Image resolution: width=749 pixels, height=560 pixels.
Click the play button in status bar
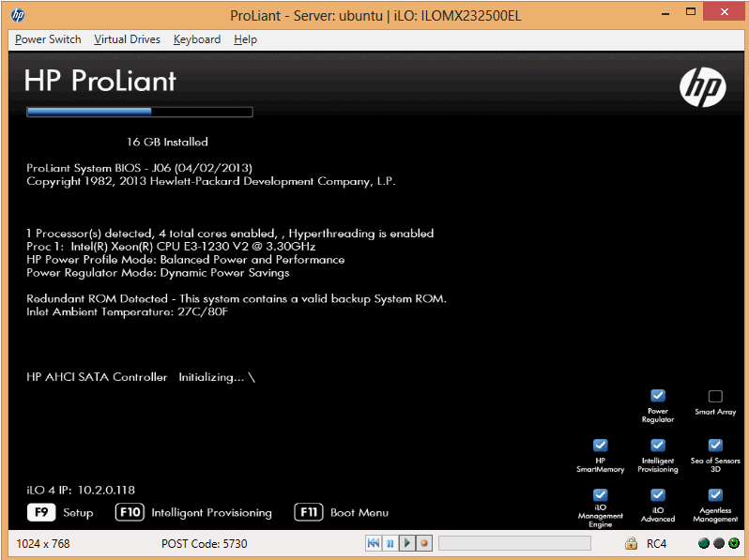coord(407,543)
